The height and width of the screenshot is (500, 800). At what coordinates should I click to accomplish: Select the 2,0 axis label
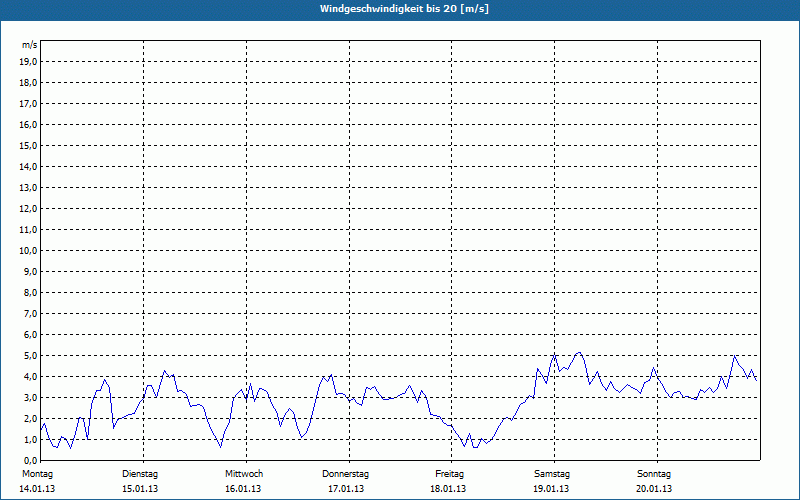[30, 418]
